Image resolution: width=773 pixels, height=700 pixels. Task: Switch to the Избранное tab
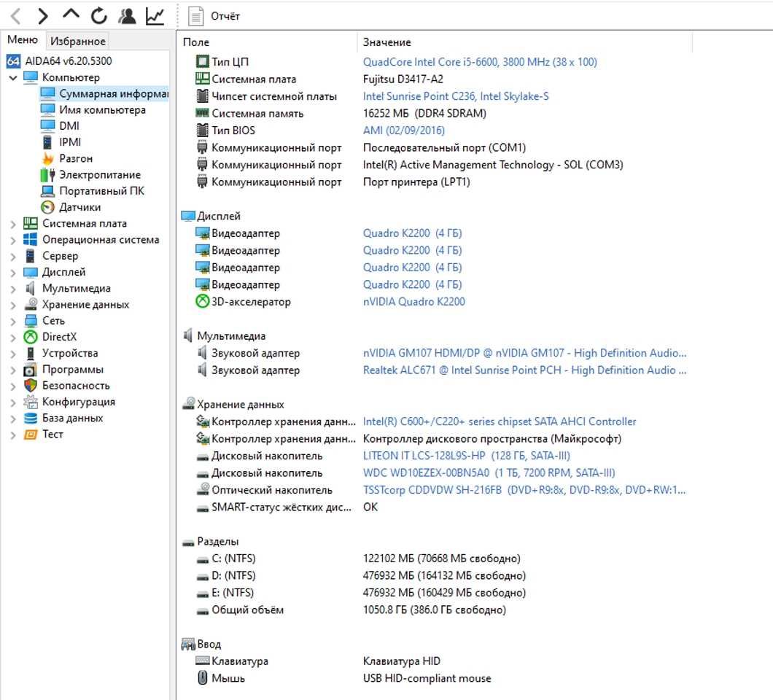tap(78, 42)
